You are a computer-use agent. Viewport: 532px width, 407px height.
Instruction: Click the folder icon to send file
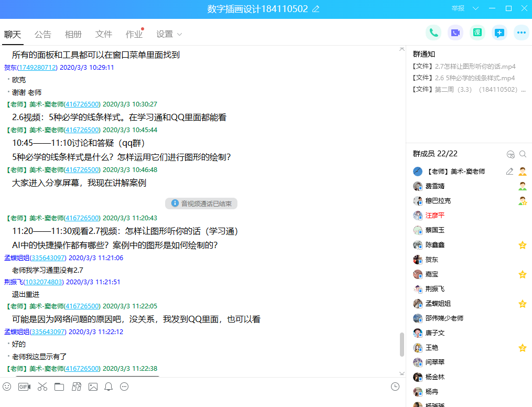point(59,387)
